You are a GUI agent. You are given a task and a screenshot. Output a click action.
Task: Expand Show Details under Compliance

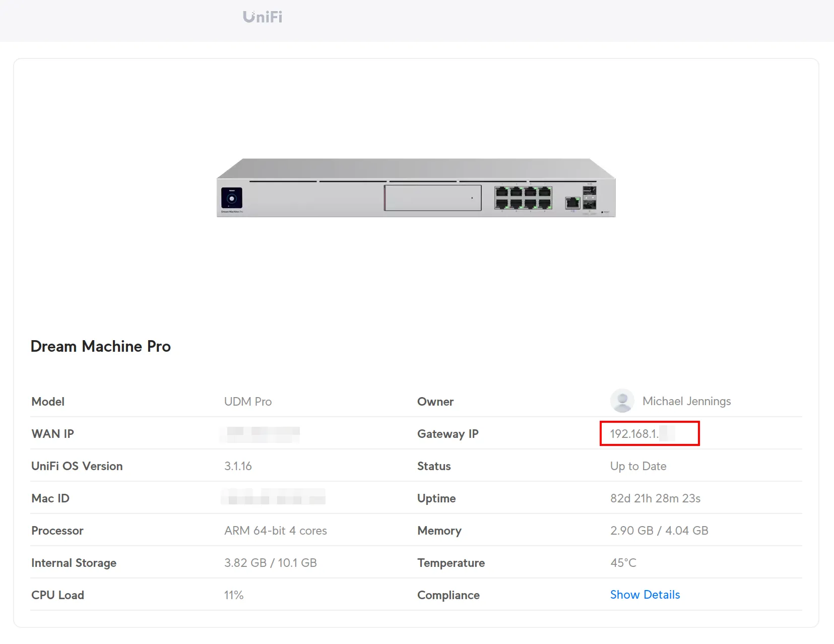645,595
